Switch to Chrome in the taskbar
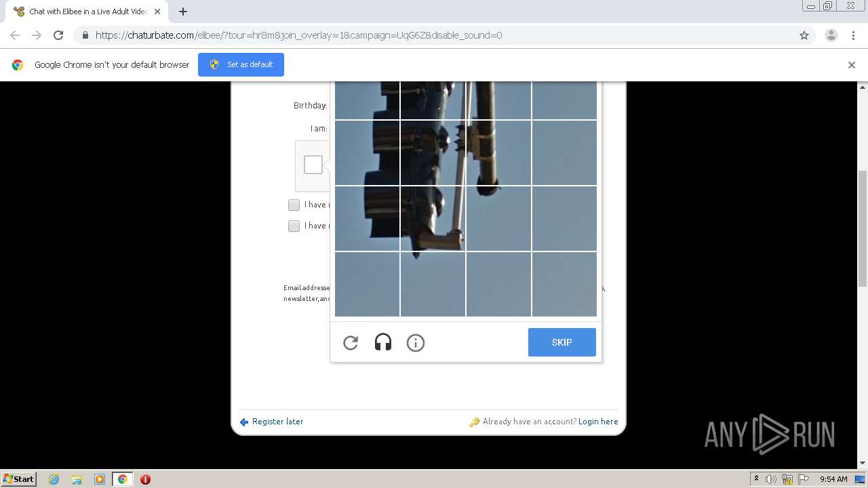This screenshot has width=868, height=488. pyautogui.click(x=123, y=479)
